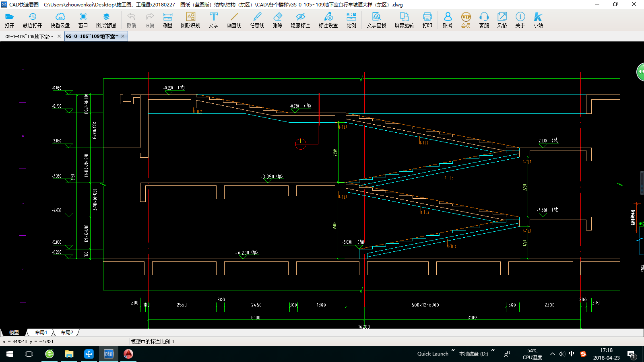Image resolution: width=644 pixels, height=362 pixels.
Task: Click the -6.200 (结) elevation label
Action: pyautogui.click(x=247, y=253)
